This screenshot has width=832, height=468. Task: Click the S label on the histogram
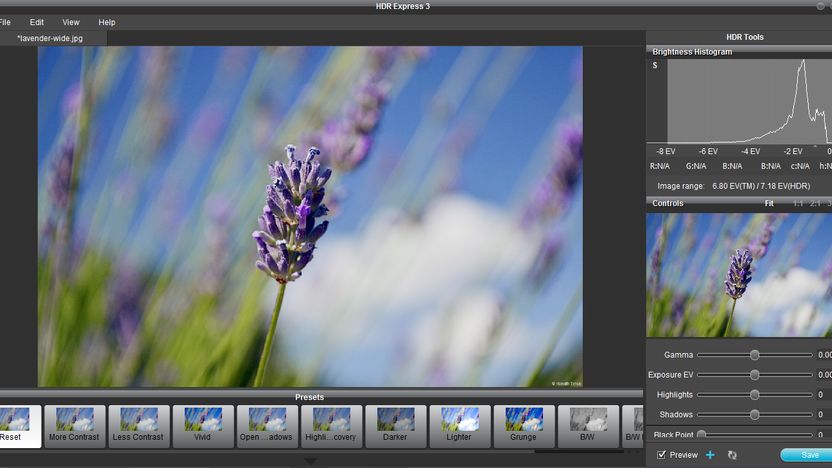pos(655,65)
